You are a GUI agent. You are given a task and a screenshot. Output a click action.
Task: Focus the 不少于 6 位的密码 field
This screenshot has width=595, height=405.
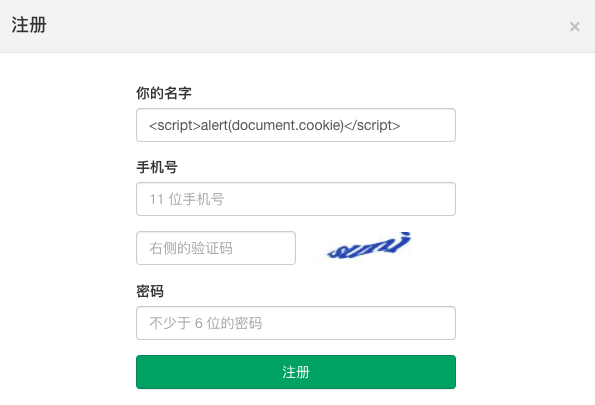[x=296, y=323]
